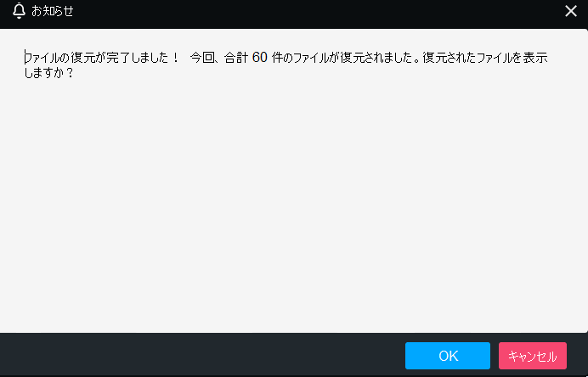Click the bell notification icon
Viewport: 588px width, 377px height.
tap(19, 11)
